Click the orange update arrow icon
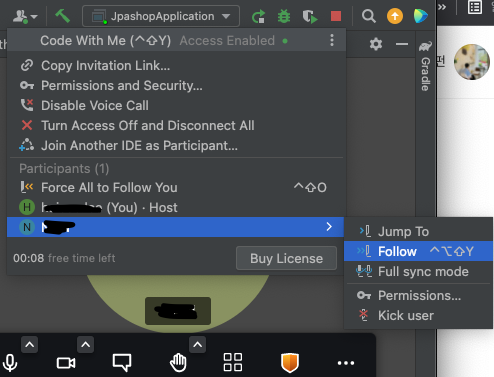 pos(395,16)
